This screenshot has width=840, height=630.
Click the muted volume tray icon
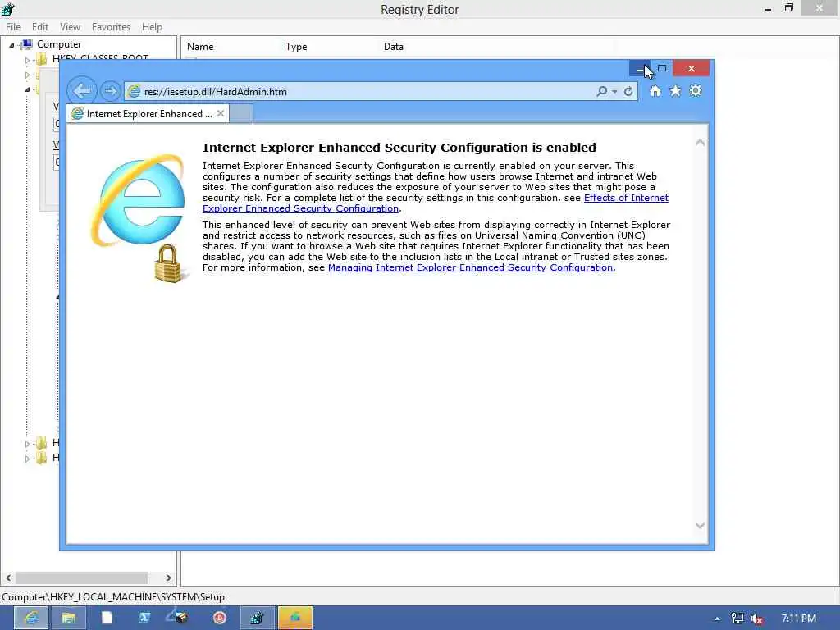click(x=757, y=619)
